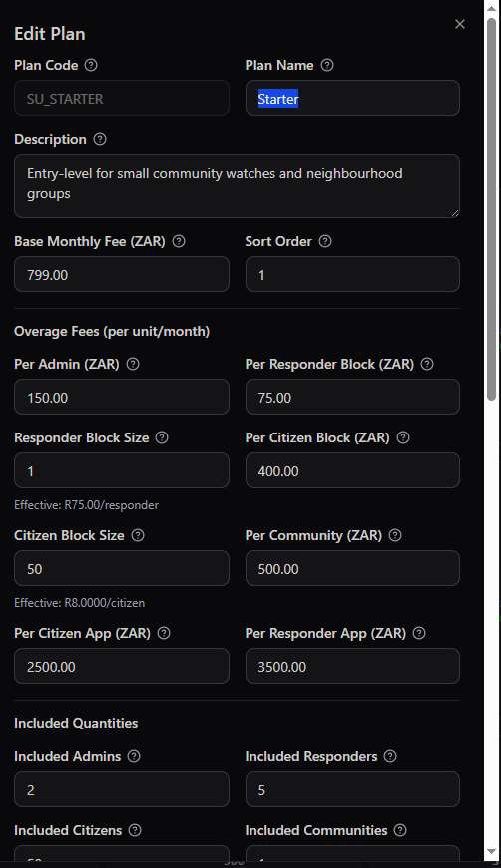The width and height of the screenshot is (501, 868).
Task: Show help for Per Citizen Block (ZAR)
Action: [x=403, y=437]
